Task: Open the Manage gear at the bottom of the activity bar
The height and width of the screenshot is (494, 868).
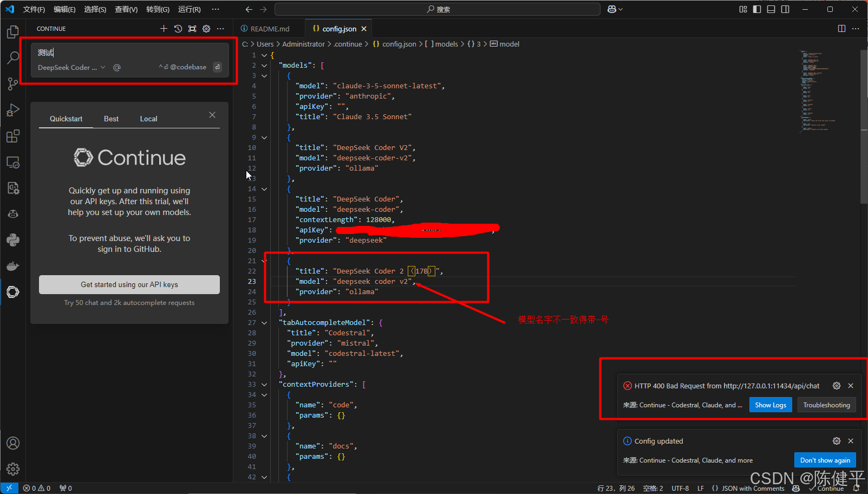Action: tap(13, 469)
